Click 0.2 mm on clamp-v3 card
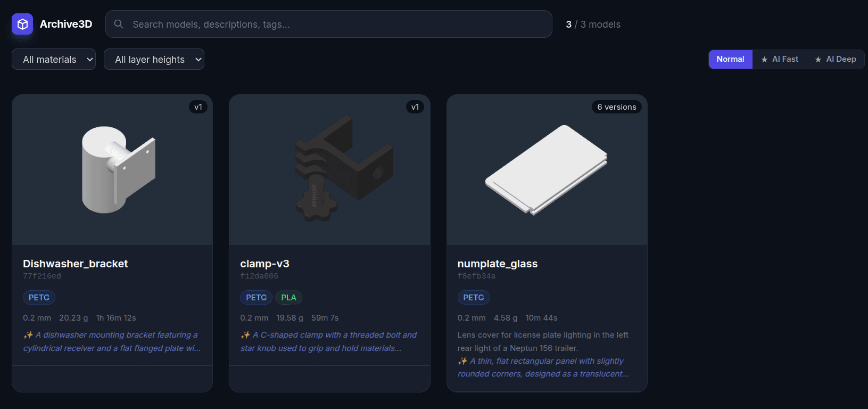This screenshot has width=868, height=409. [x=254, y=318]
